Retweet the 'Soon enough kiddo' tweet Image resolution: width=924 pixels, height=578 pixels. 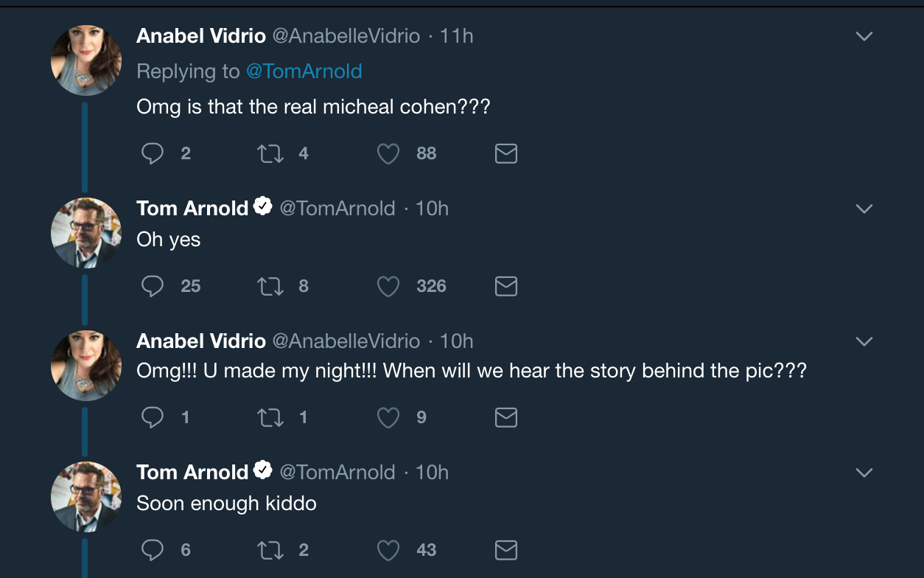pyautogui.click(x=270, y=550)
